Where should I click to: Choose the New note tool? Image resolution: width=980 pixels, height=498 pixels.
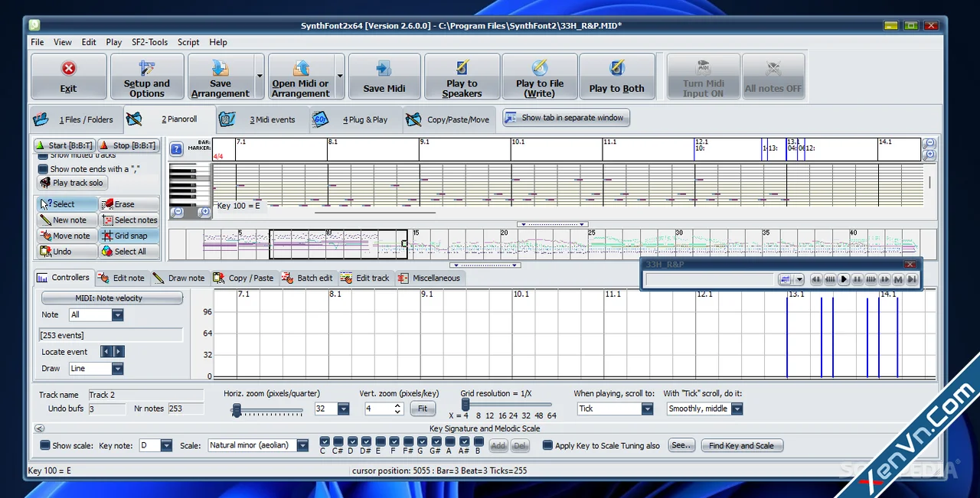point(67,220)
